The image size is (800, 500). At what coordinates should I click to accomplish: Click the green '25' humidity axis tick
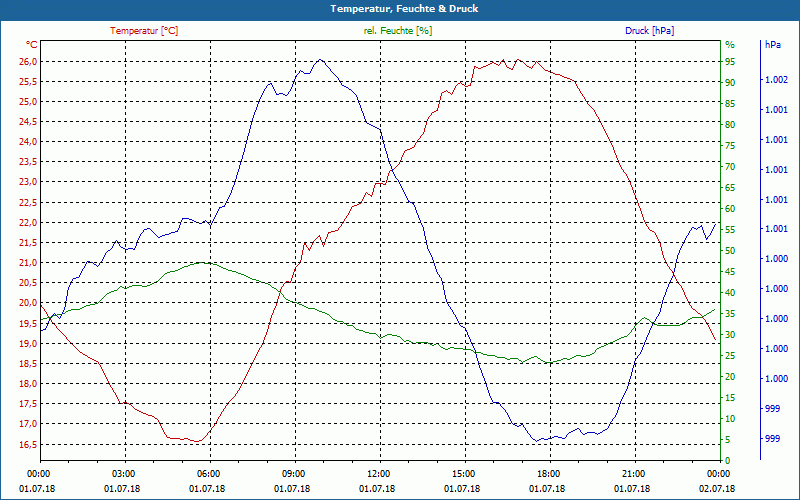point(730,356)
